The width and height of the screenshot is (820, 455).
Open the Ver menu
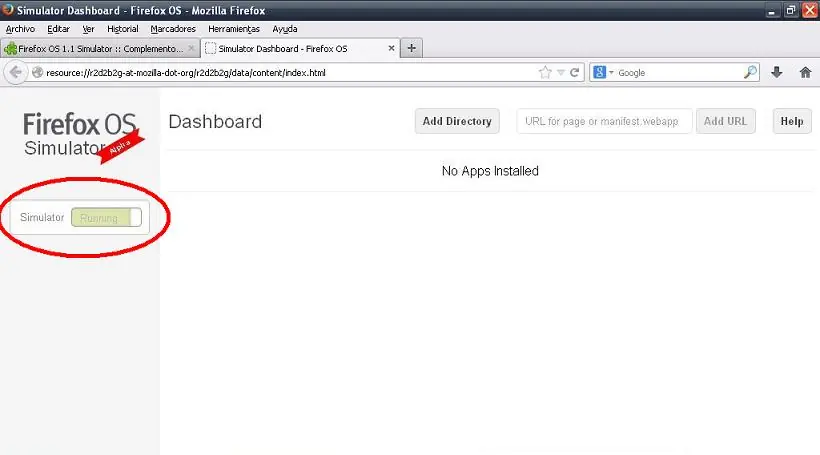(88, 29)
